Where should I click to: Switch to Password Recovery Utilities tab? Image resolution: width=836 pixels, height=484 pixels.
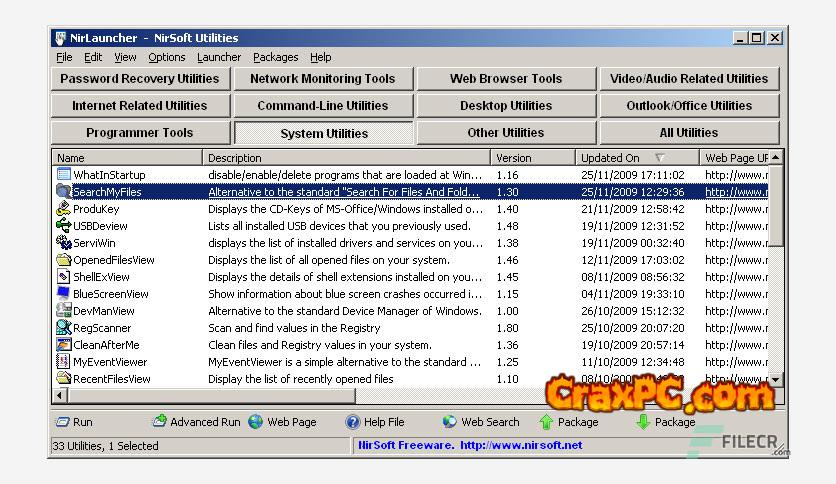[140, 79]
